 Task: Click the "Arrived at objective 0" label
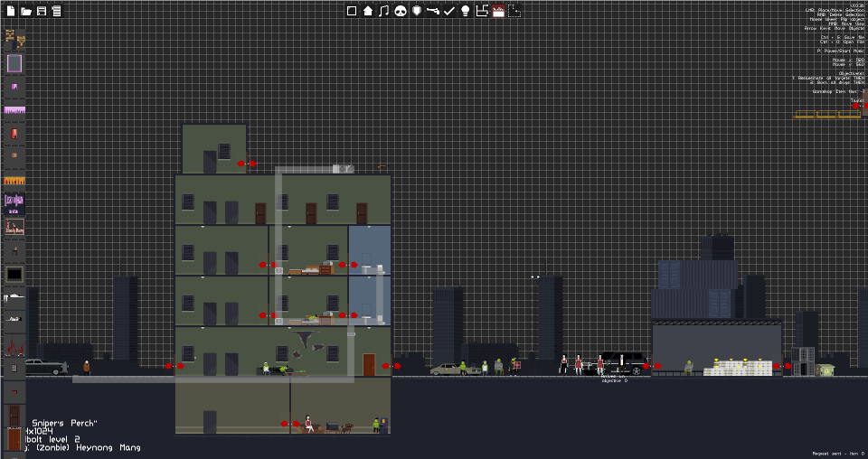615,379
